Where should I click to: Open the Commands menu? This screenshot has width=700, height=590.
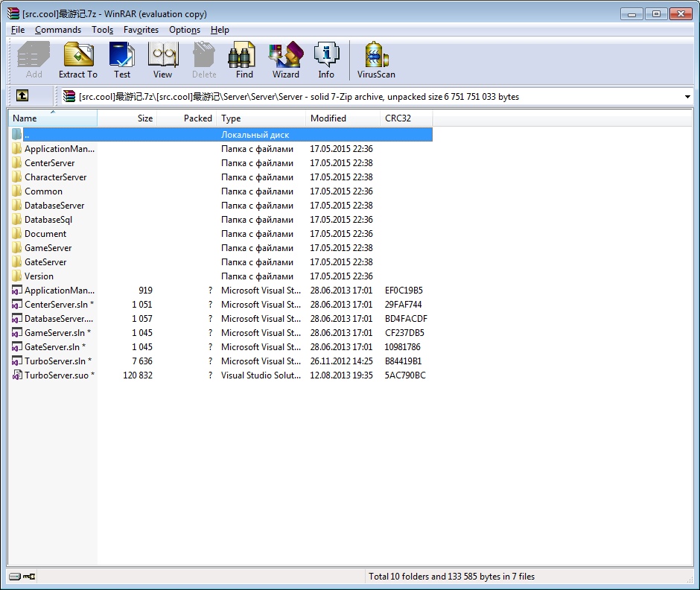click(57, 30)
